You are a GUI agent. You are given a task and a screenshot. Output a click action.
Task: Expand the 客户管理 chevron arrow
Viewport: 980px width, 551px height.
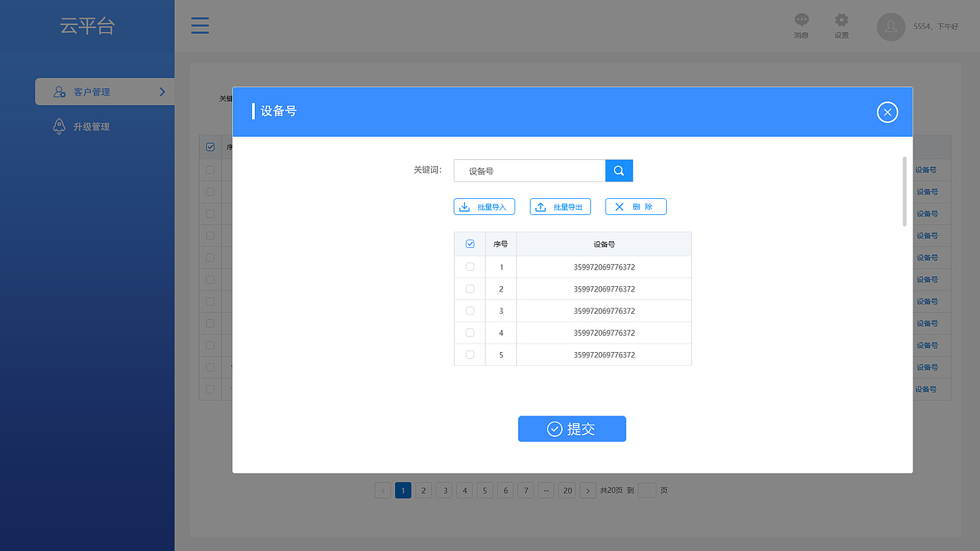(162, 91)
